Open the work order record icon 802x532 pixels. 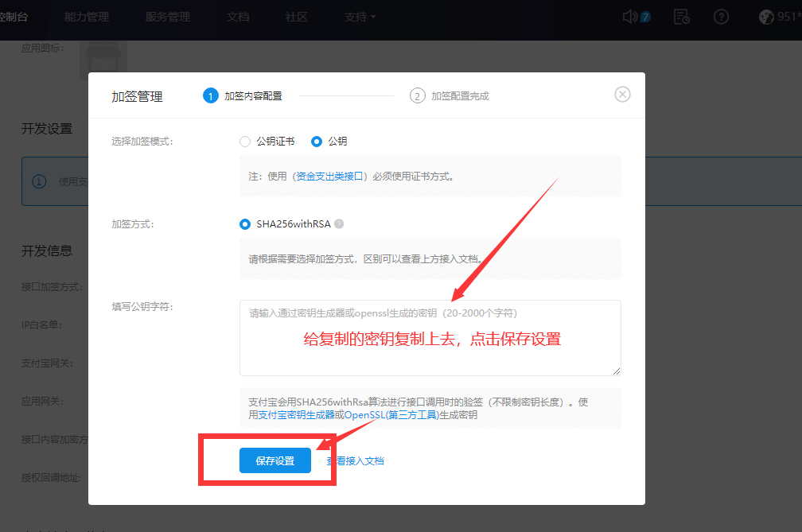click(x=681, y=16)
